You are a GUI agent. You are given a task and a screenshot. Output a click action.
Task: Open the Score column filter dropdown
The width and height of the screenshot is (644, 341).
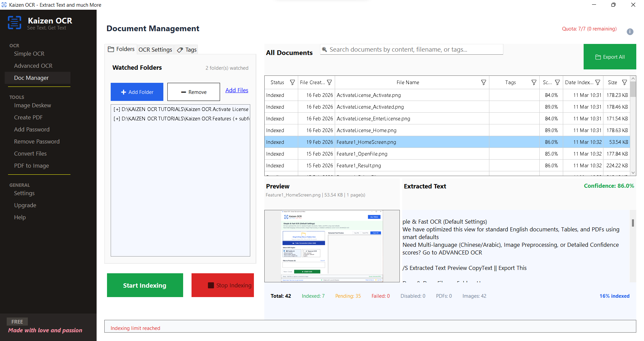click(557, 82)
